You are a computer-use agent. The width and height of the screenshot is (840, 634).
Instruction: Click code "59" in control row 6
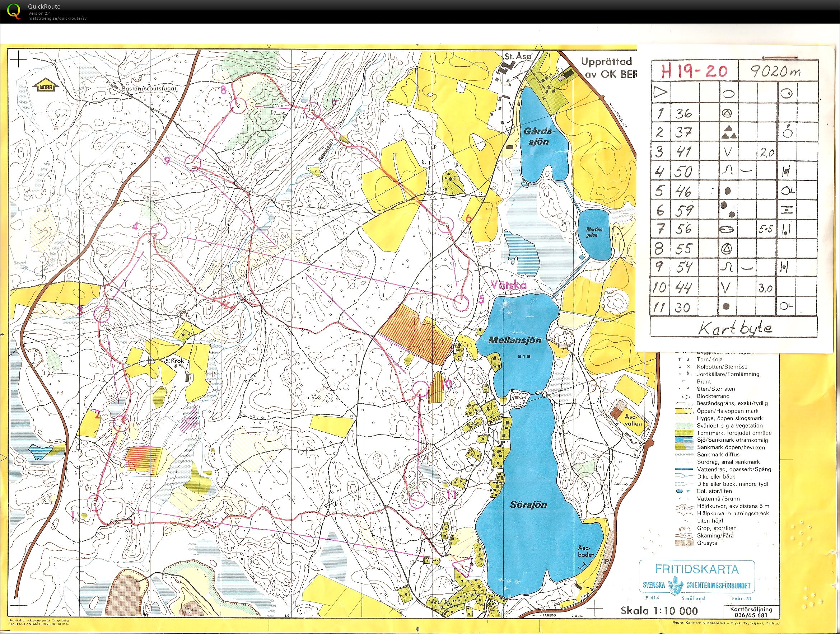click(x=684, y=210)
